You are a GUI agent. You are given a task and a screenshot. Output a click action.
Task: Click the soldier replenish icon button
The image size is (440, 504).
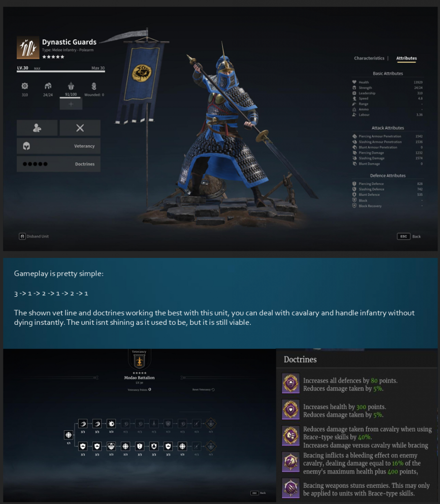click(37, 128)
